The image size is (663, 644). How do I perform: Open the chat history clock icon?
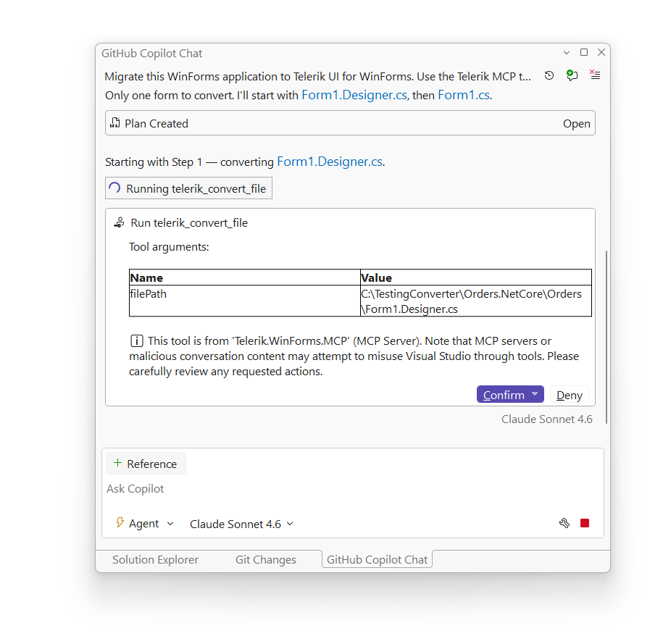[x=549, y=75]
